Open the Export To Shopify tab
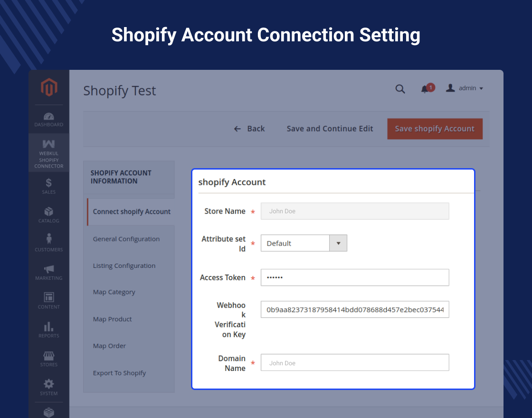This screenshot has height=418, width=532. 119,373
